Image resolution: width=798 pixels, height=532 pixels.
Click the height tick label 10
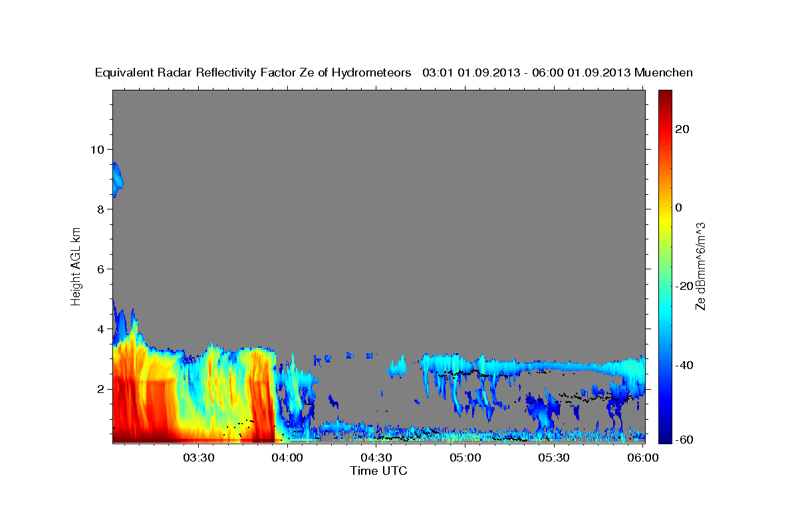pos(97,149)
